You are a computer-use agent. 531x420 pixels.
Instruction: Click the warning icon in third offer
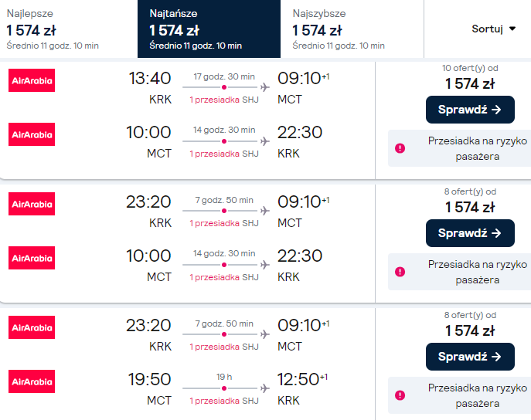pyautogui.click(x=400, y=395)
